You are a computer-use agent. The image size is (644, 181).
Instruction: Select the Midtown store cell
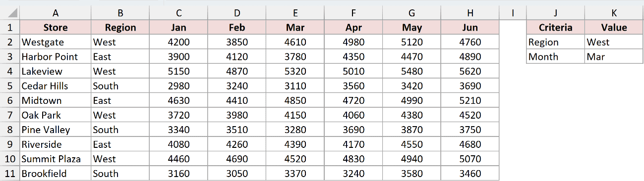pos(56,100)
